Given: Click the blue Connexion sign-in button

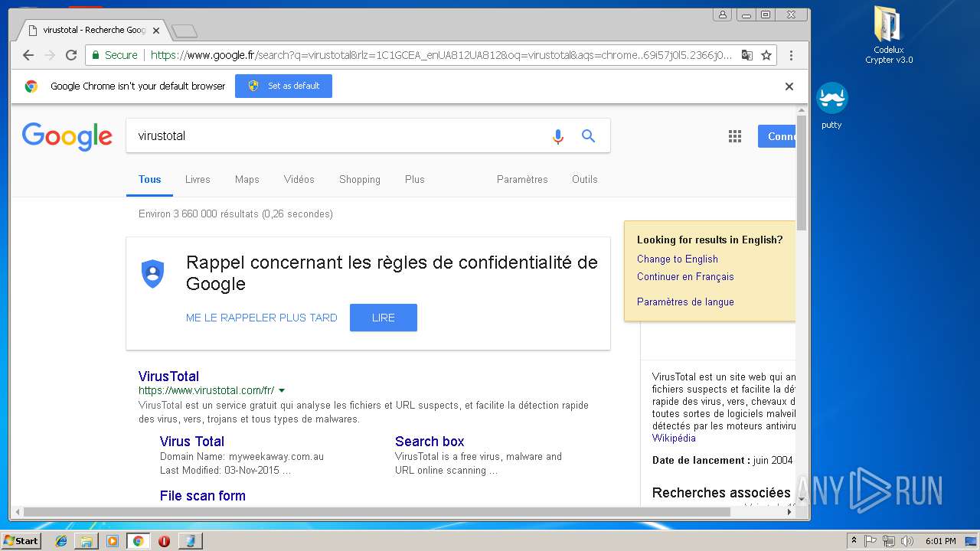Looking at the screenshot, I should coord(777,136).
